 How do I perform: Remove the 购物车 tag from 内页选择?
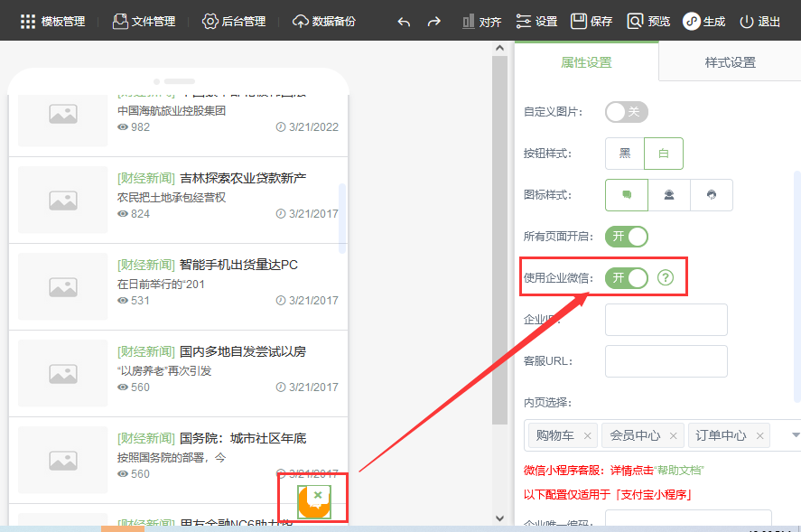point(588,435)
